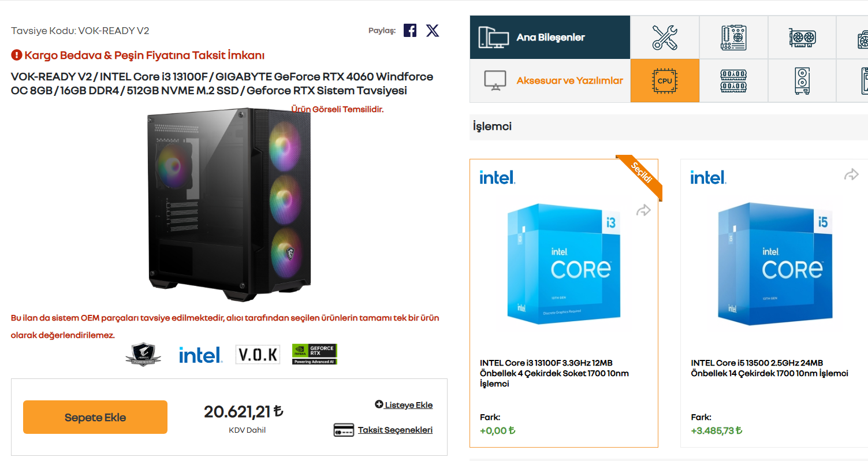The height and width of the screenshot is (461, 868).
Task: Choose the INTEL Core i5 13500 processor
Action: (x=774, y=303)
